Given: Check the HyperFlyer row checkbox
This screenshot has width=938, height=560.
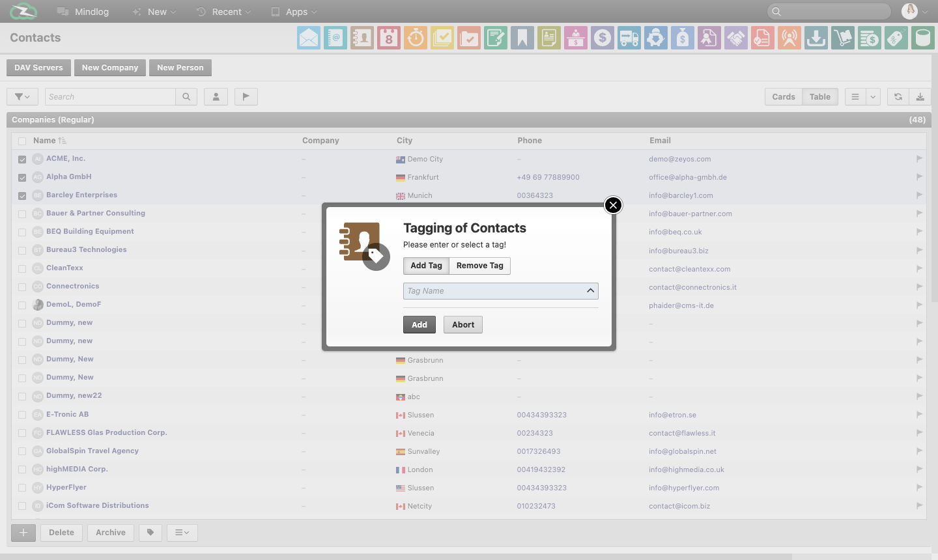Looking at the screenshot, I should (x=22, y=488).
